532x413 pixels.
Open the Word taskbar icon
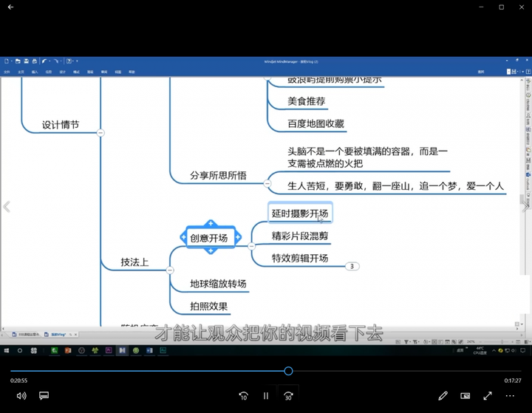pyautogui.click(x=149, y=350)
